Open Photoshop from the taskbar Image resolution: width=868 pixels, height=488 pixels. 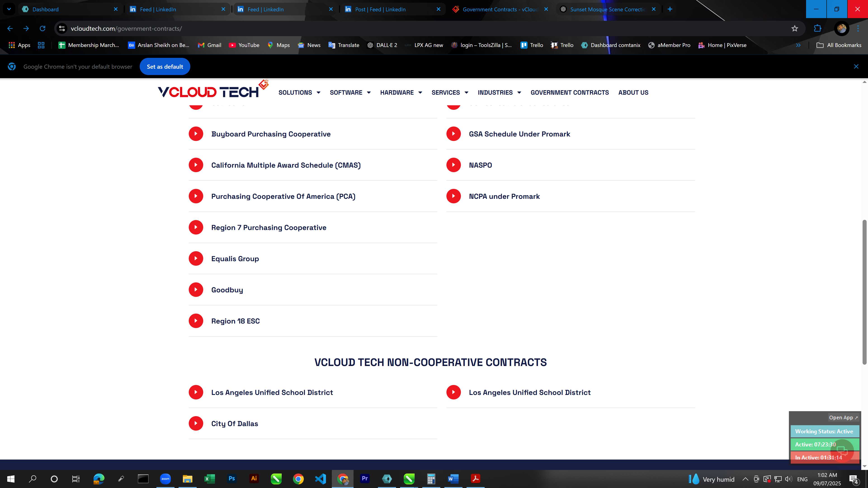click(231, 479)
